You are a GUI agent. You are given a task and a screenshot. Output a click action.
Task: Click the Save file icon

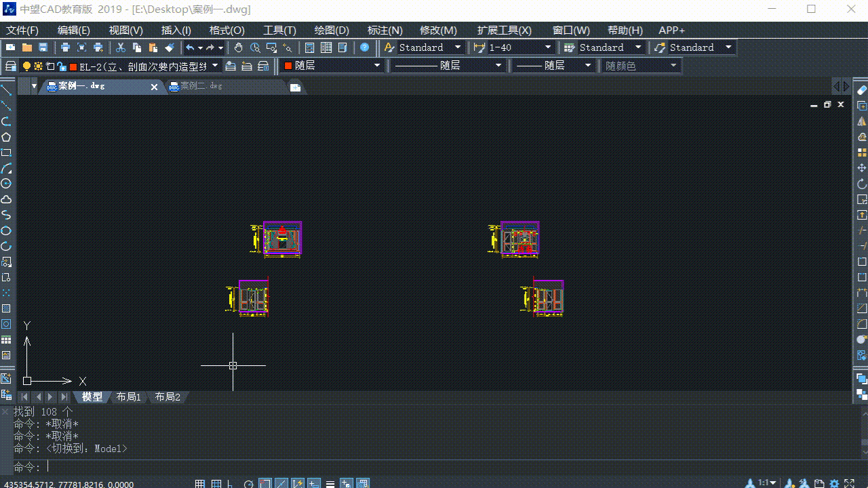pyautogui.click(x=43, y=47)
